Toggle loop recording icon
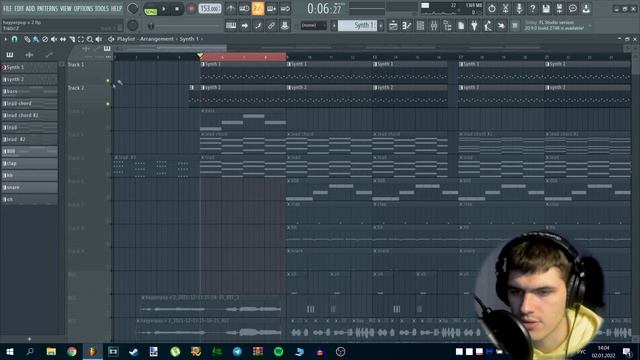Viewport: 640px width, 360px height. pyautogui.click(x=285, y=9)
